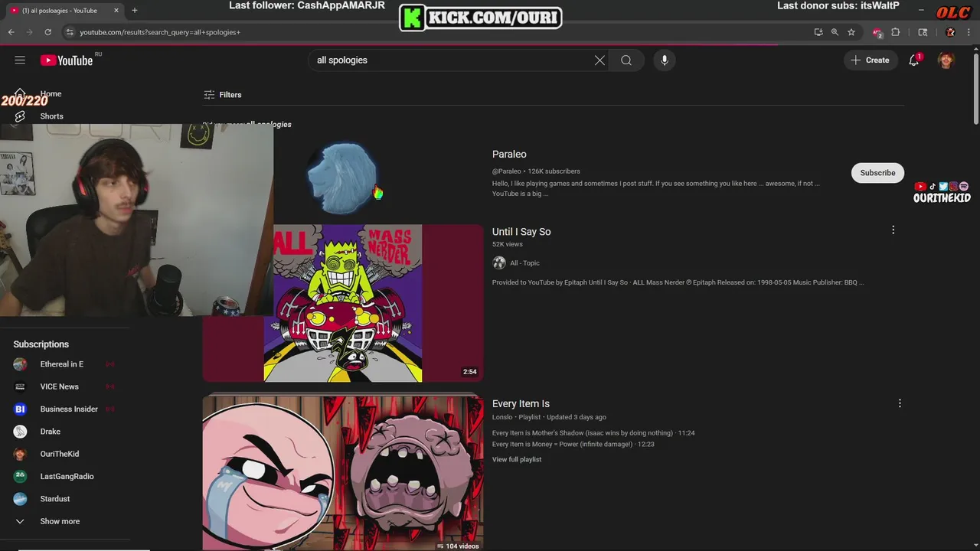
Task: Open the Until I Say So video title
Action: coord(521,232)
